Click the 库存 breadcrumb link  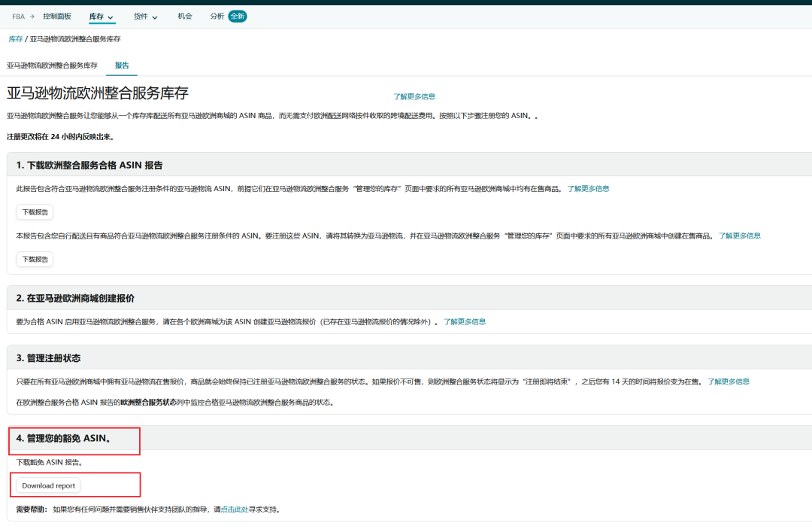click(16, 39)
